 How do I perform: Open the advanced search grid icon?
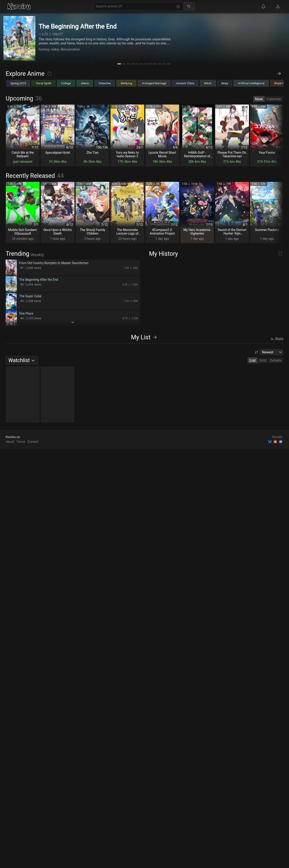(x=178, y=6)
